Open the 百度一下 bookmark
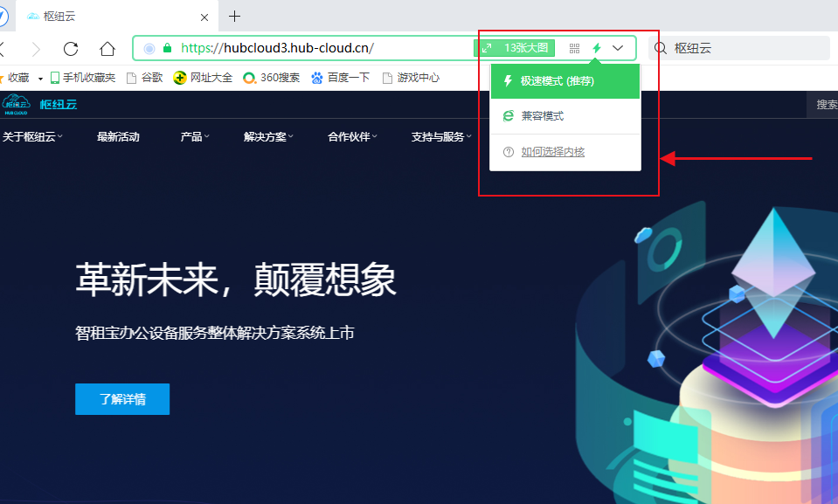 pos(340,78)
